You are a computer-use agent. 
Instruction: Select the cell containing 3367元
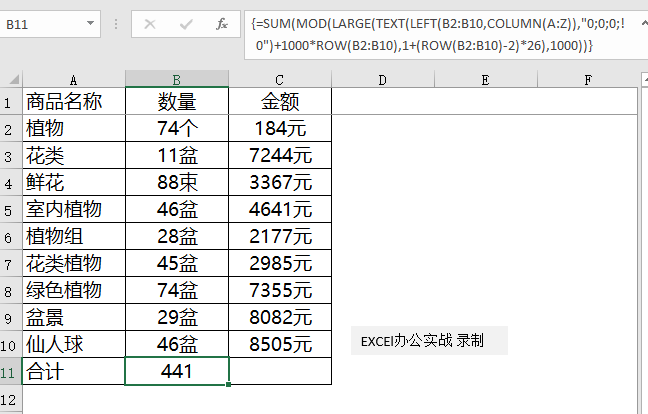click(280, 183)
